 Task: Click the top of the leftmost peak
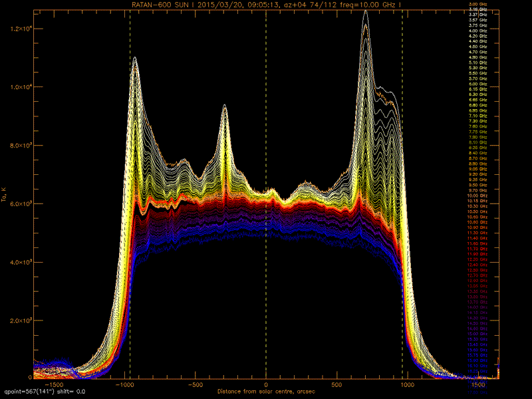tap(135, 59)
